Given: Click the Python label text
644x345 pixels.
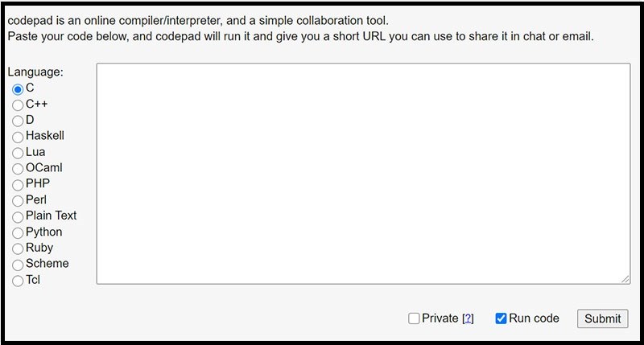Looking at the screenshot, I should [43, 232].
